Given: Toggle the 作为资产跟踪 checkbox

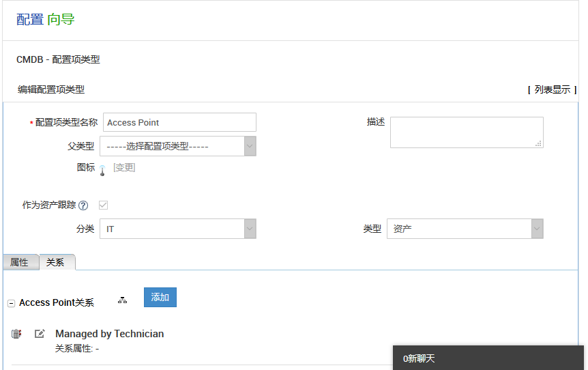Looking at the screenshot, I should coord(104,205).
